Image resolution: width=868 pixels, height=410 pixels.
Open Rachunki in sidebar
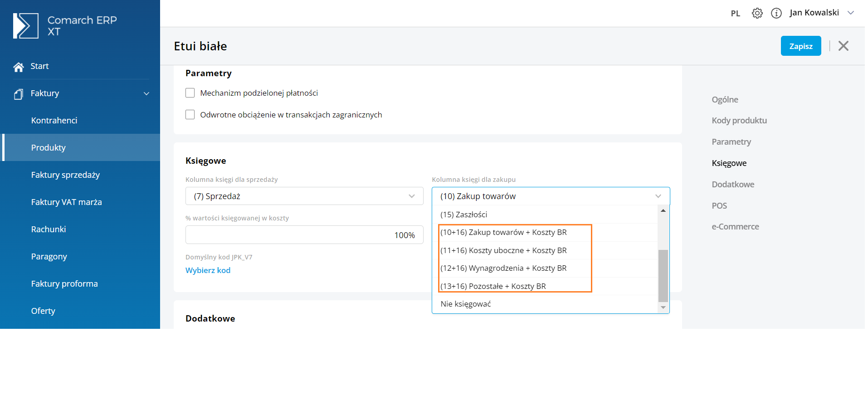(80, 229)
